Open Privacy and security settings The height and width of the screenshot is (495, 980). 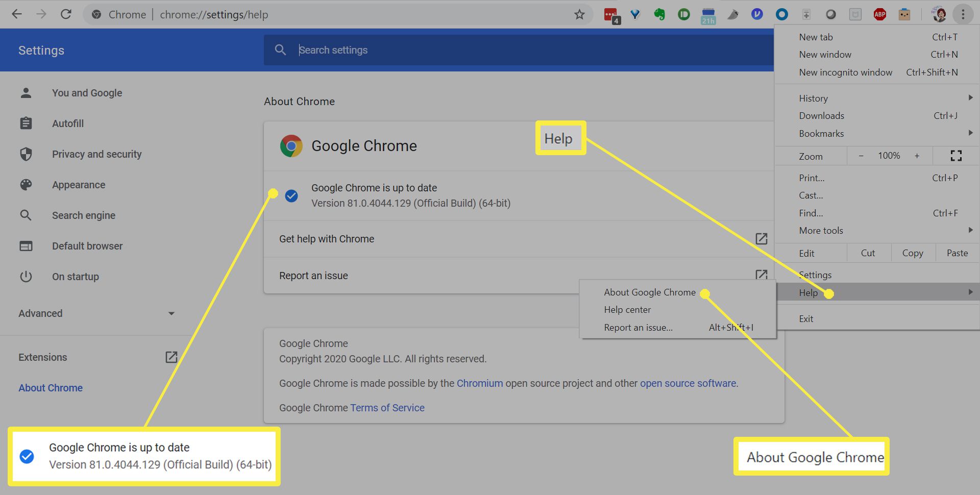click(x=96, y=154)
